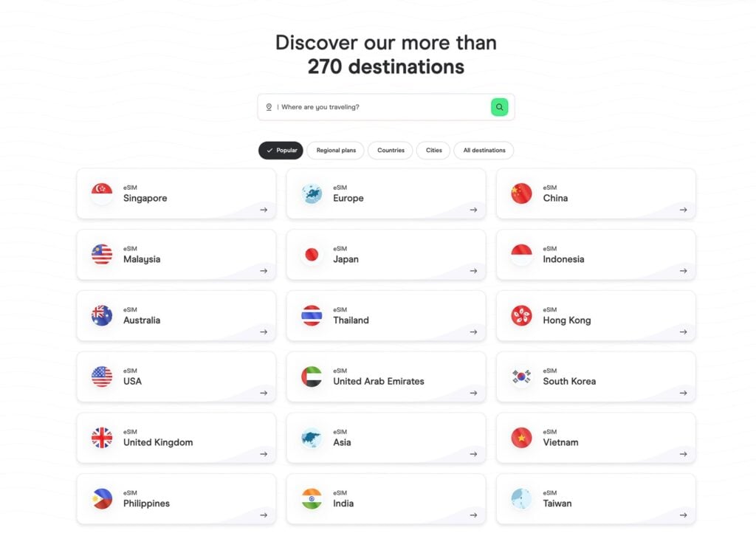756x553 pixels.
Task: Toggle the Popular filter off
Action: click(x=281, y=150)
